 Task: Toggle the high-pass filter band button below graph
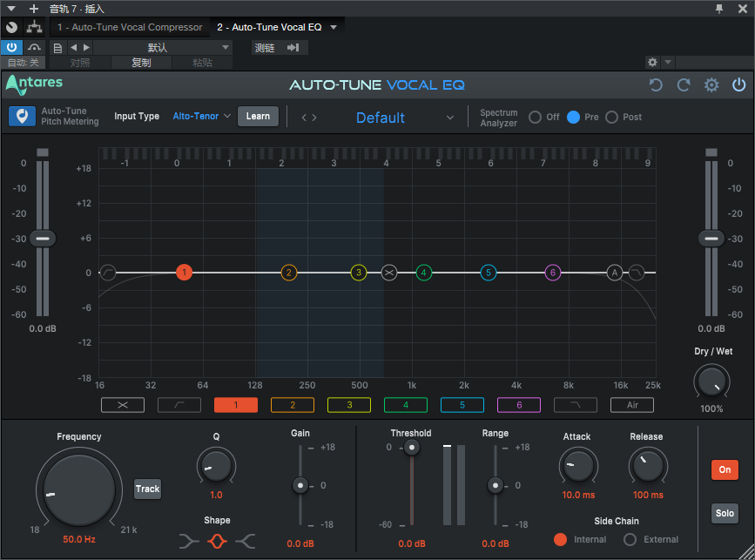click(179, 405)
